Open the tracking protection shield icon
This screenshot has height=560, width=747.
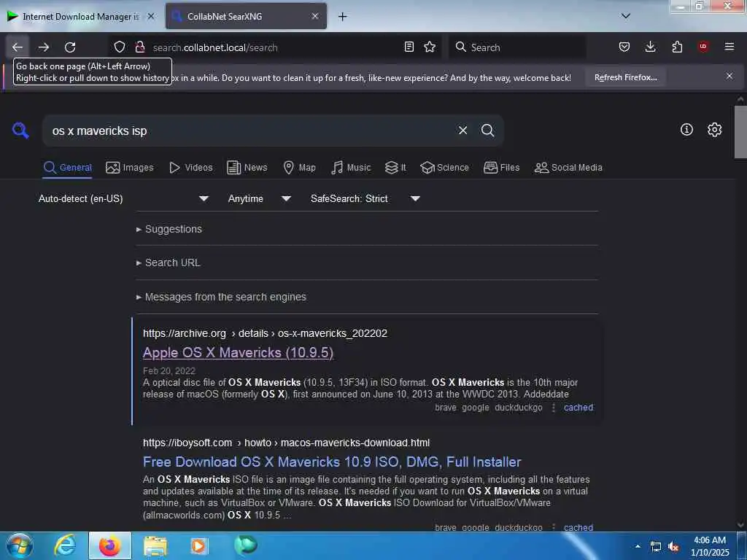point(120,47)
